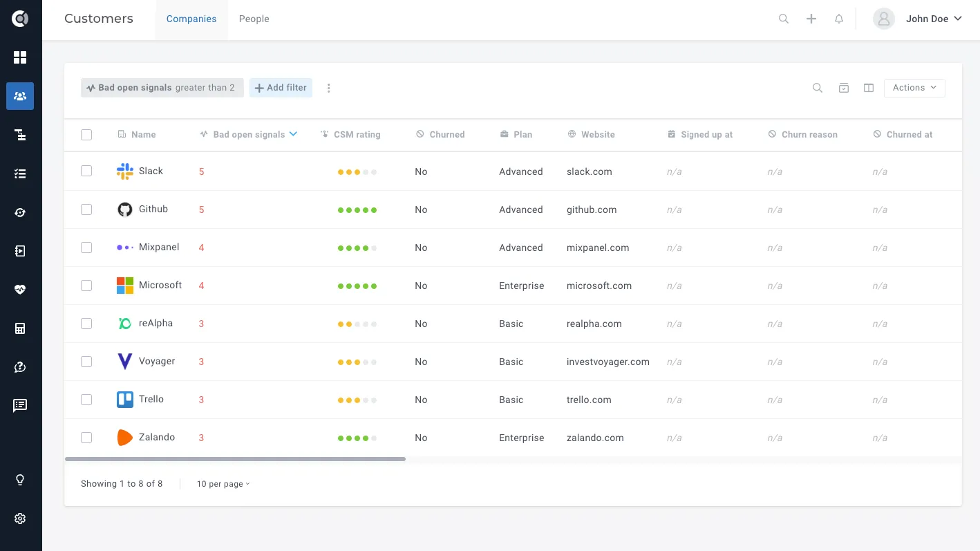Click the lightbulb icon in sidebar
Image resolution: width=980 pixels, height=551 pixels.
[x=20, y=480]
